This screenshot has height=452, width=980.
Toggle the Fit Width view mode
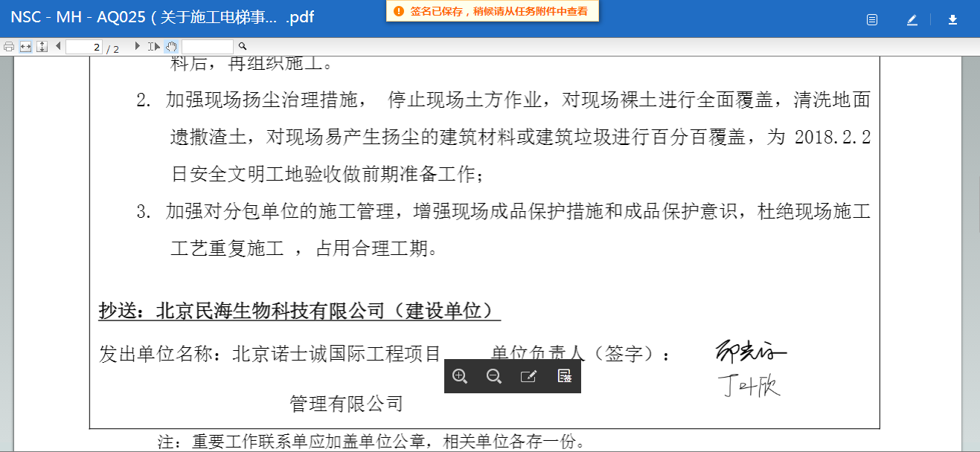coord(25,45)
